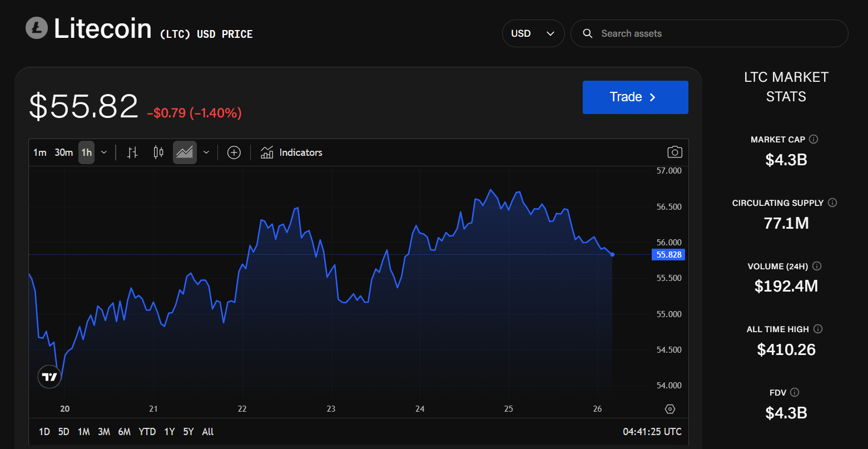Select the 1m interval
The width and height of the screenshot is (868, 449).
(39, 152)
